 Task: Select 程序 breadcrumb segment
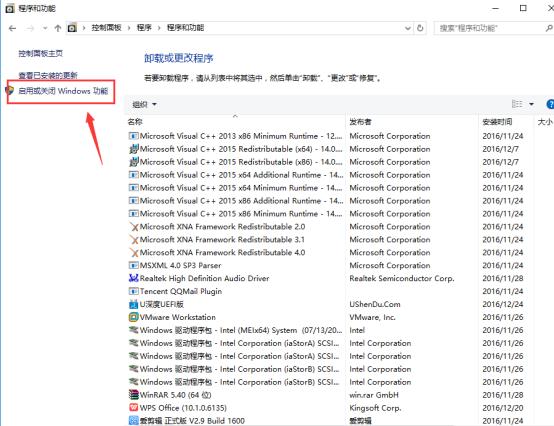coord(144,28)
